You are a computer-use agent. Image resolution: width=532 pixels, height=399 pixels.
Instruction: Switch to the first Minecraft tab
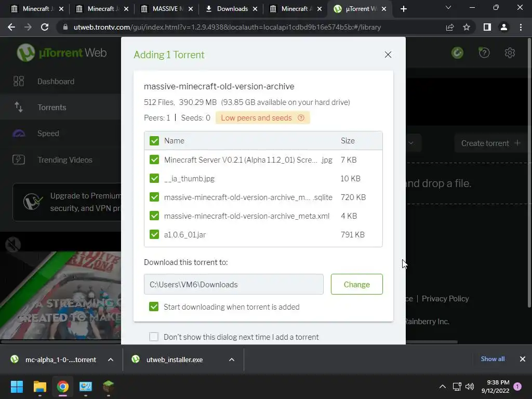point(36,9)
